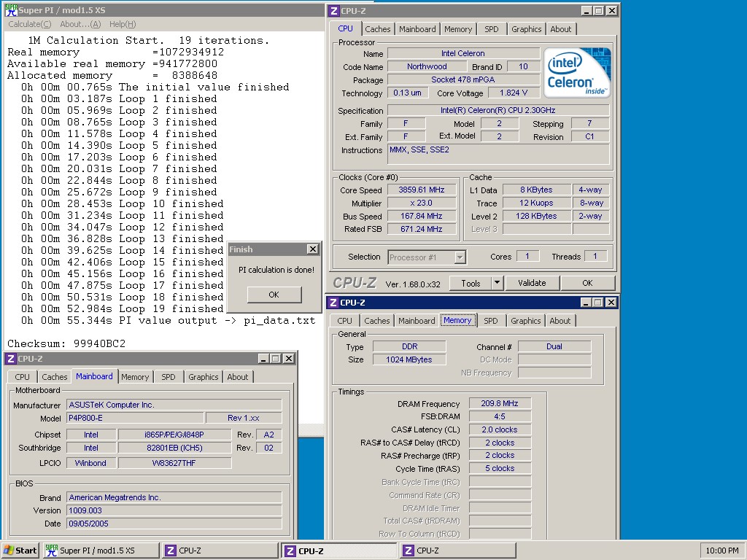This screenshot has width=747, height=560.
Task: Click the BIOS version 1009.003 field
Action: point(174,510)
